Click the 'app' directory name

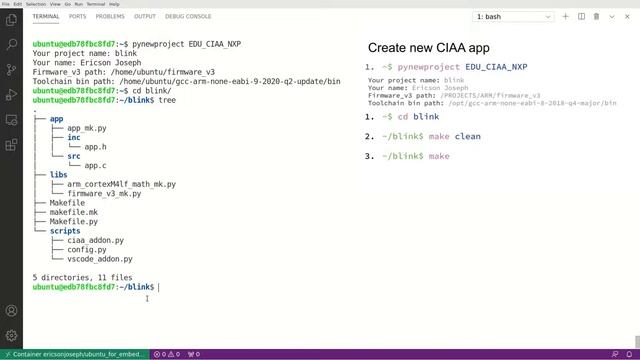pos(56,119)
